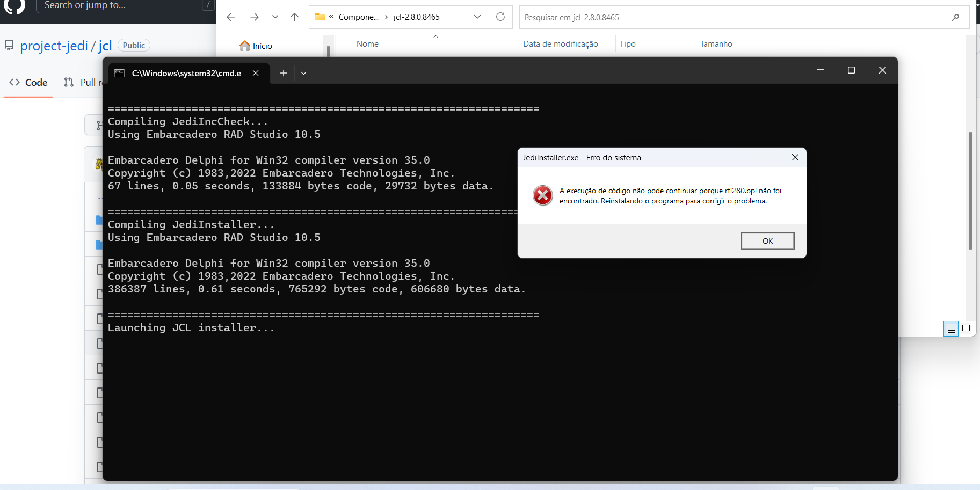Screen dimensions: 980x490
Task: Click 'Compiling JediInstaller...' terminal line
Action: coord(191,225)
